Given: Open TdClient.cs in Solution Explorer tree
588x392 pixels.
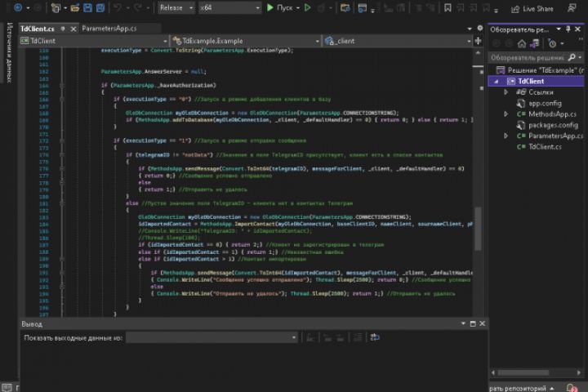Looking at the screenshot, I should pyautogui.click(x=545, y=147).
